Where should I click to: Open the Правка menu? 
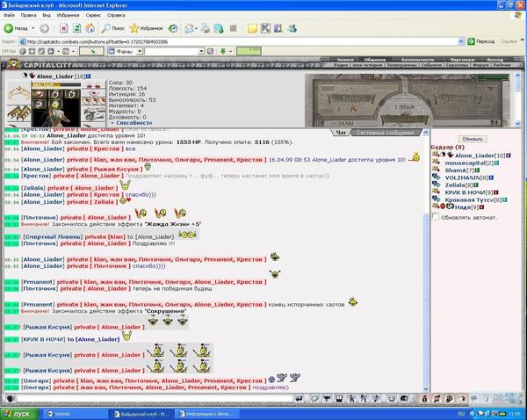click(x=28, y=16)
